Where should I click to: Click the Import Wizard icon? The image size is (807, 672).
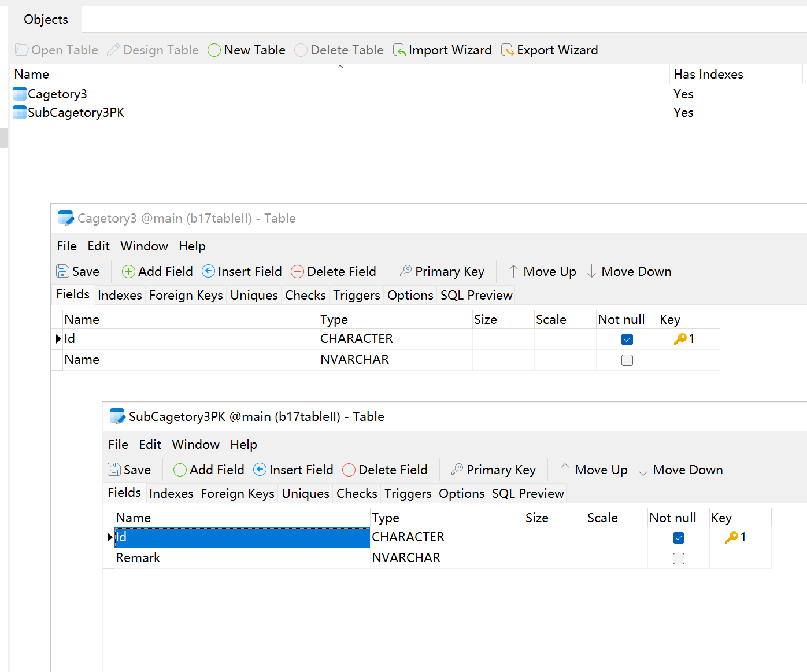[399, 50]
